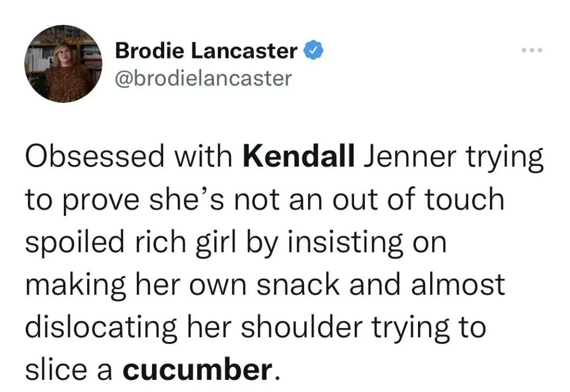Click the word dislocating in the tweet

[101, 328]
